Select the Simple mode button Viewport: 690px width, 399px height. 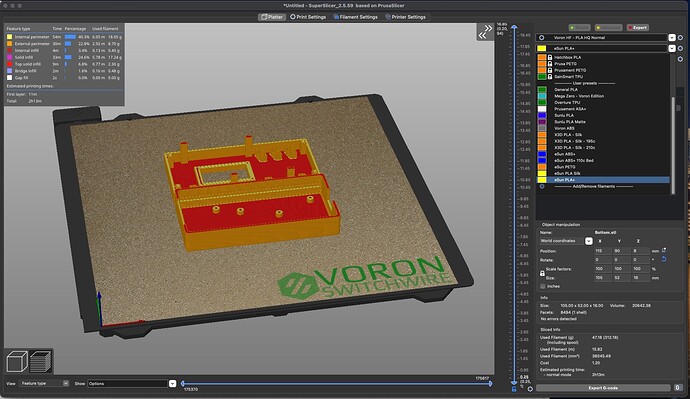(580, 28)
